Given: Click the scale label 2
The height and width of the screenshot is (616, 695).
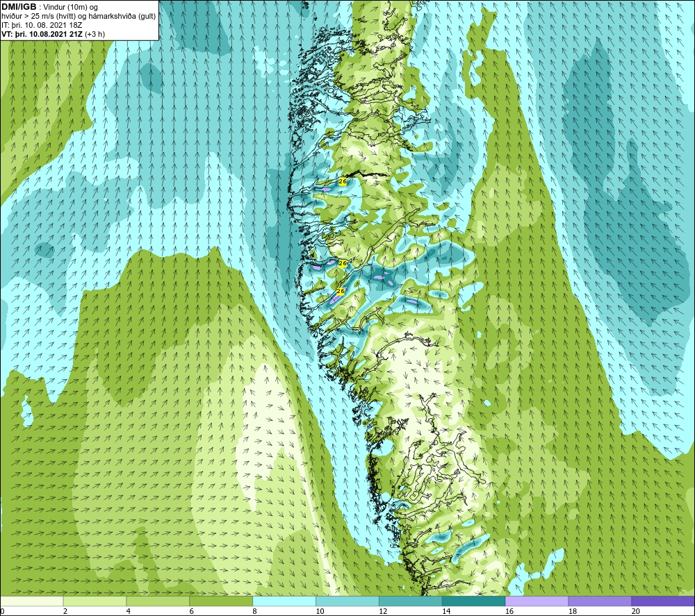Looking at the screenshot, I should tap(65, 611).
